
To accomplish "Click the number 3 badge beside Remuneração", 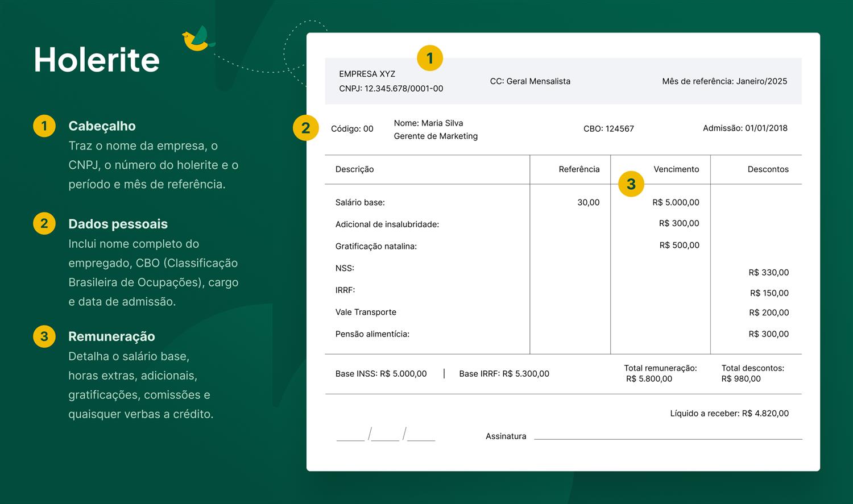I will (44, 336).
